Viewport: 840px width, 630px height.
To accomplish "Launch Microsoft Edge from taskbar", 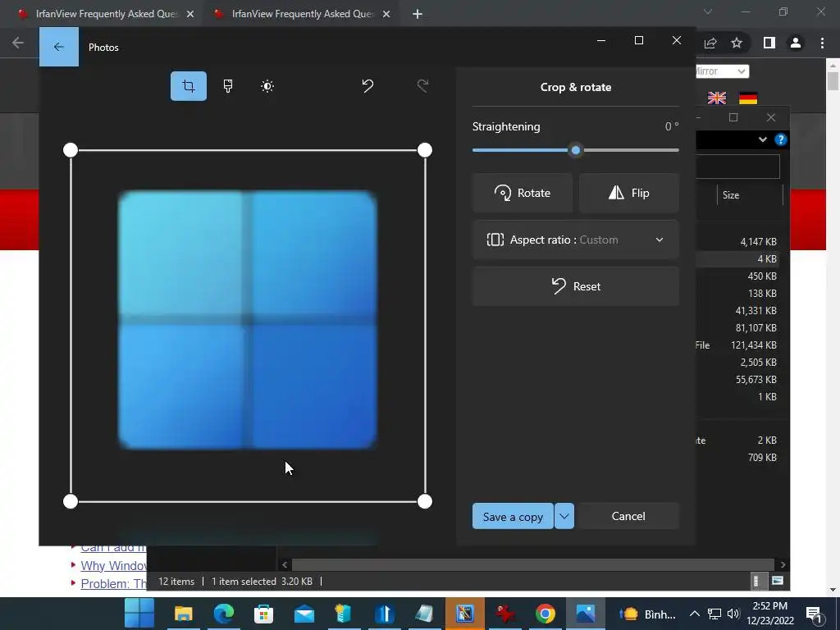I will pos(223,614).
